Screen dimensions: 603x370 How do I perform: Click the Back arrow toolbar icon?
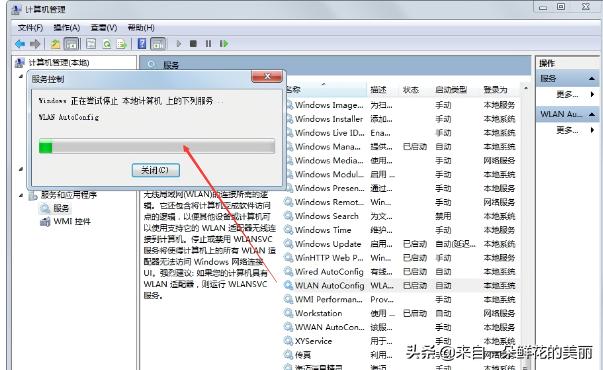click(x=20, y=44)
